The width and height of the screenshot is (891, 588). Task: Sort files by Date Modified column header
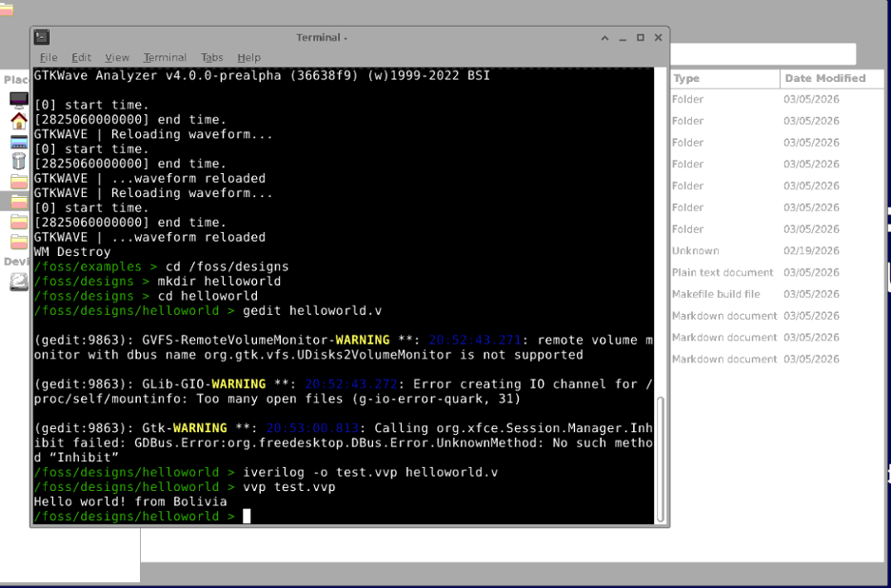(x=828, y=78)
